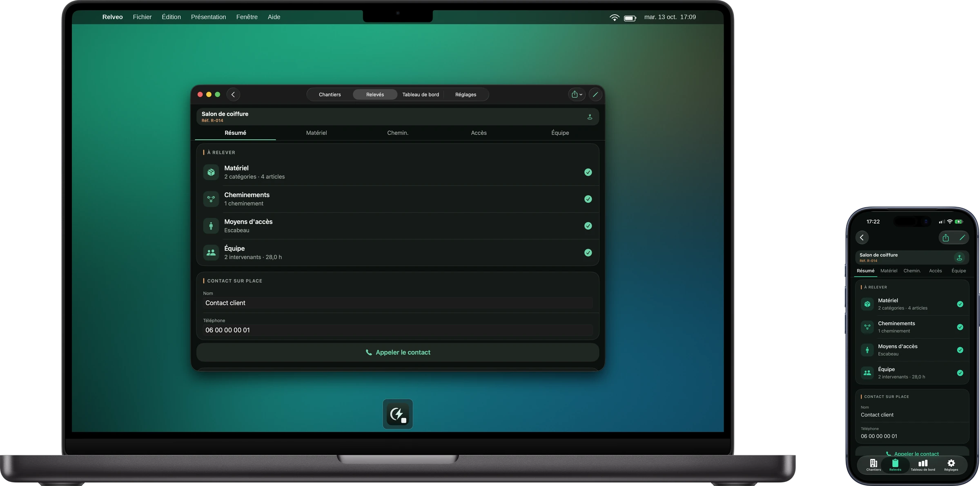Tap the Chantiers tab on the iPhone
Image resolution: width=980 pixels, height=486 pixels.
coord(873,465)
